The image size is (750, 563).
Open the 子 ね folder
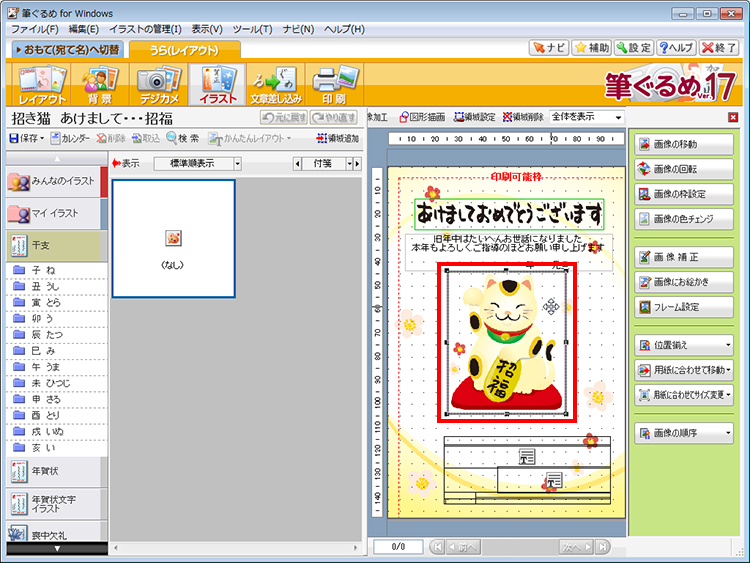[56, 270]
